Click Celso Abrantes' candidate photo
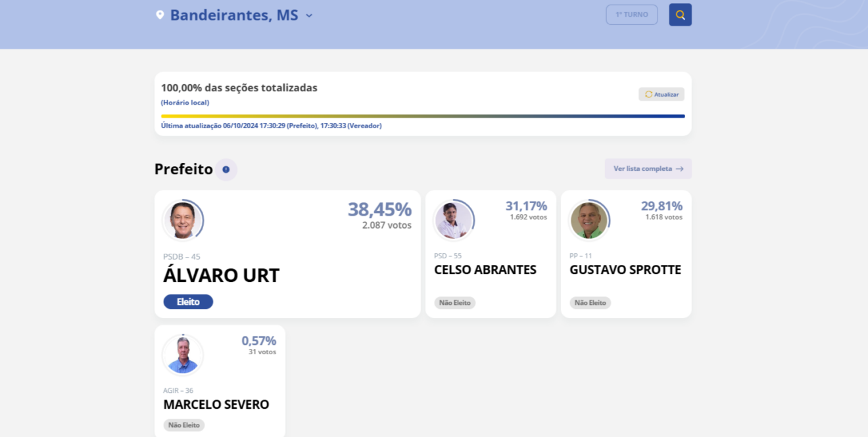The image size is (868, 437). pos(454,220)
